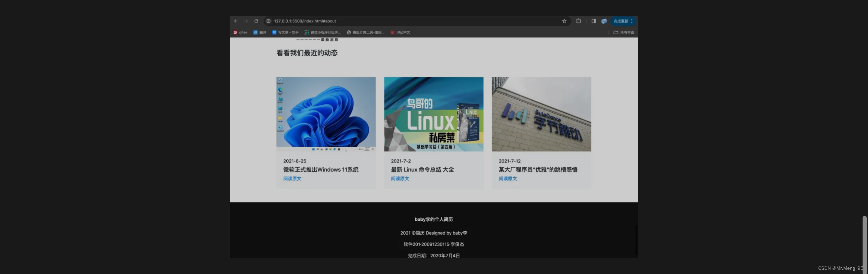Open 阅读原文 for the Linux 命令总结 article
Viewport: 868px width, 274px height.
click(400, 179)
